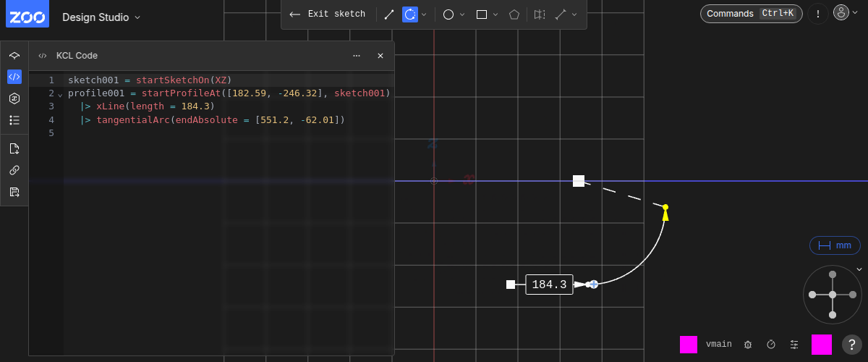The height and width of the screenshot is (362, 868).
Task: Click the bug report icon
Action: tap(748, 345)
